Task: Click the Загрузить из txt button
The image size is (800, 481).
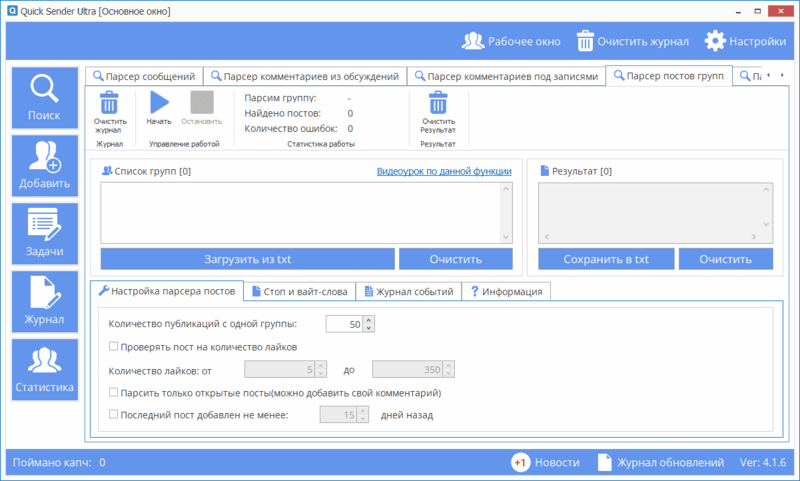Action: coord(247,259)
